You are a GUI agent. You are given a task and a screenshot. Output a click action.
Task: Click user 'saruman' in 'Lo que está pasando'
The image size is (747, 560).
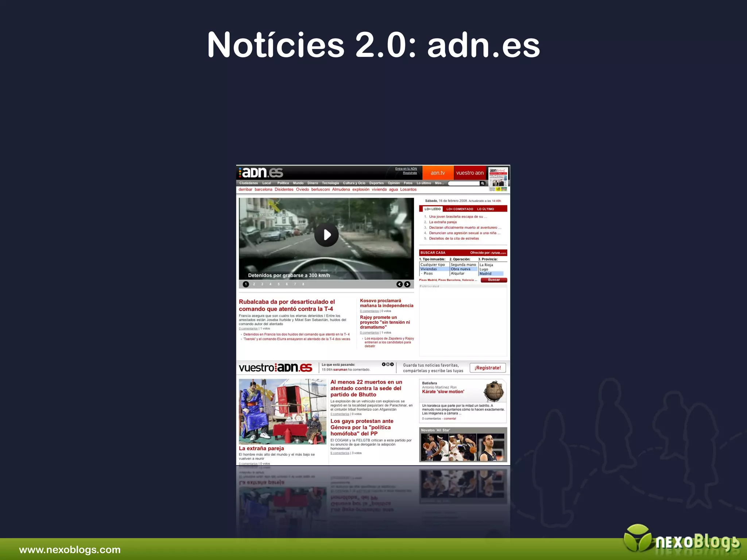pos(340,370)
